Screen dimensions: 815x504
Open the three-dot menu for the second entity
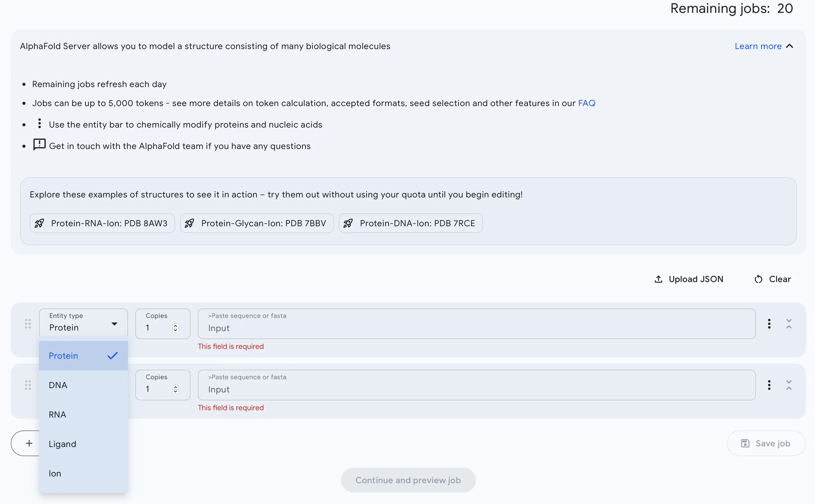[x=769, y=385]
